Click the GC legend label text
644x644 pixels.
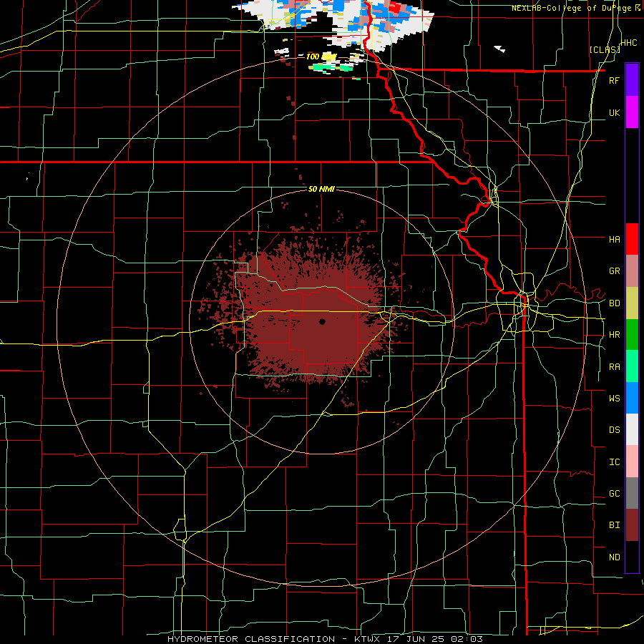[x=615, y=493]
